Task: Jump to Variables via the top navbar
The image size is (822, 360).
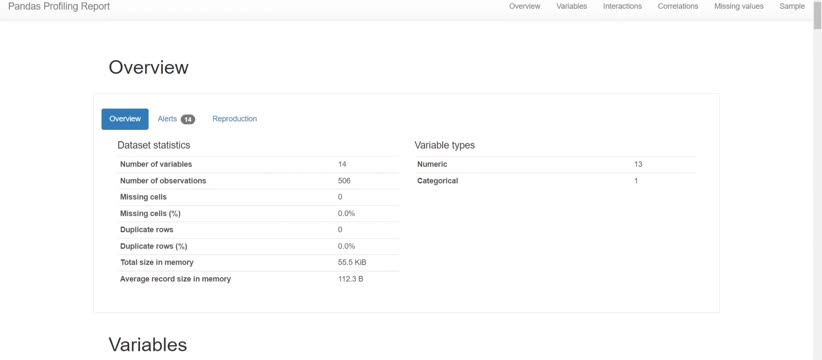Action: pyautogui.click(x=571, y=6)
